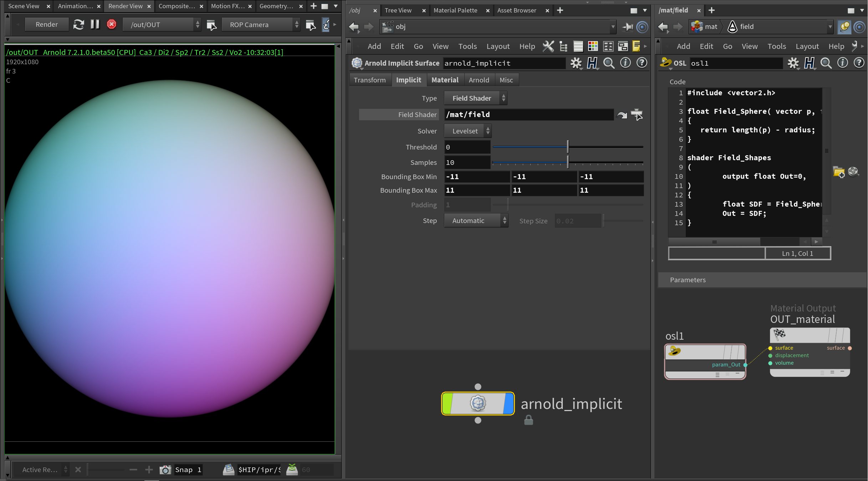
Task: Click the refresh render icon
Action: (x=78, y=25)
